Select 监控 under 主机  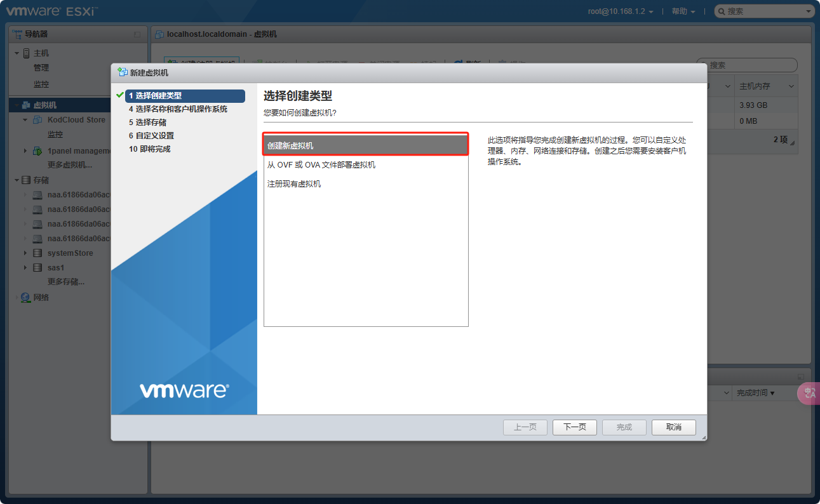coord(41,84)
